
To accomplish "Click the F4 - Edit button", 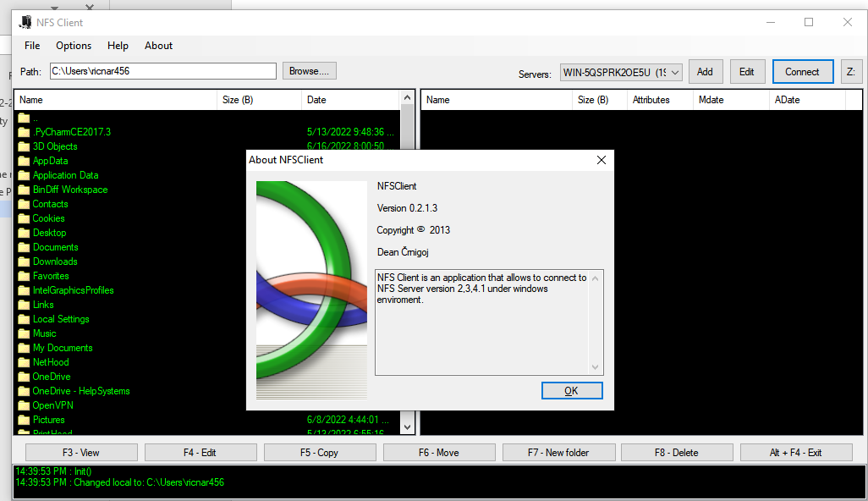I will [201, 452].
